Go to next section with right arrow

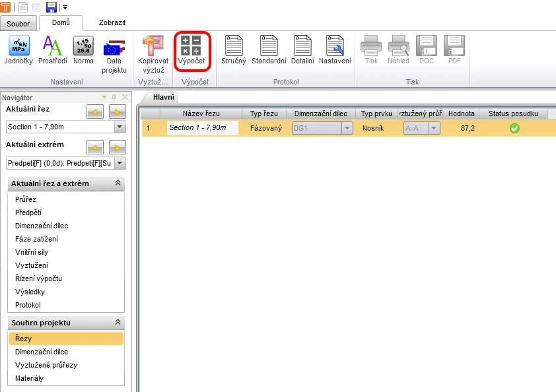pyautogui.click(x=118, y=112)
